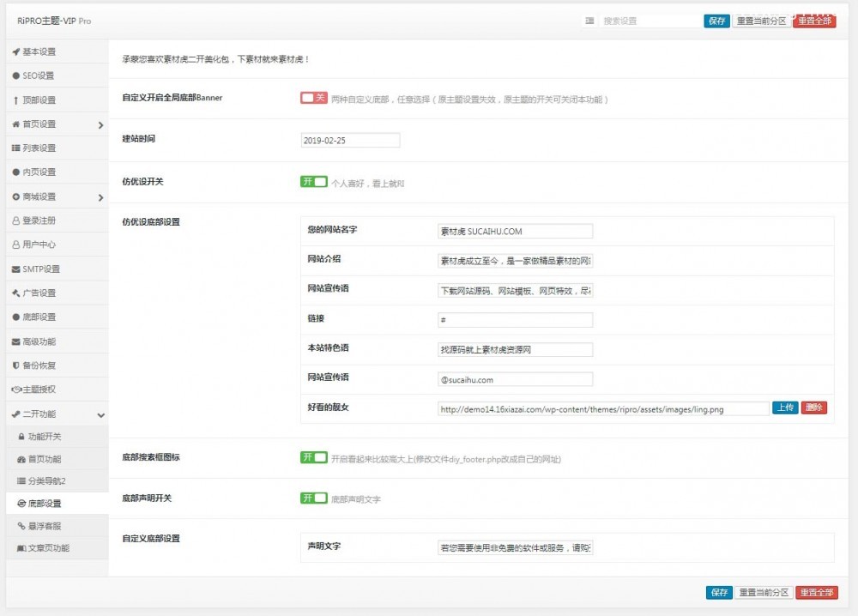Click the circle icon beside SEO设置

pyautogui.click(x=15, y=76)
